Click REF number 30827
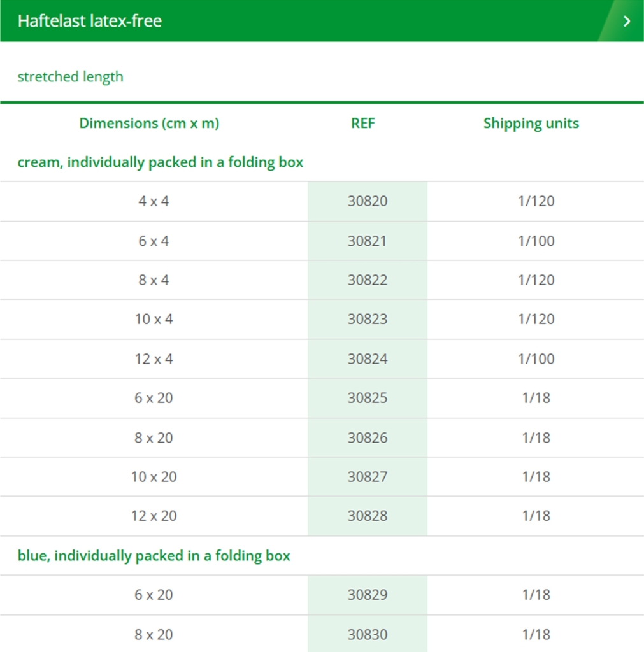The width and height of the screenshot is (644, 652). [x=368, y=477]
